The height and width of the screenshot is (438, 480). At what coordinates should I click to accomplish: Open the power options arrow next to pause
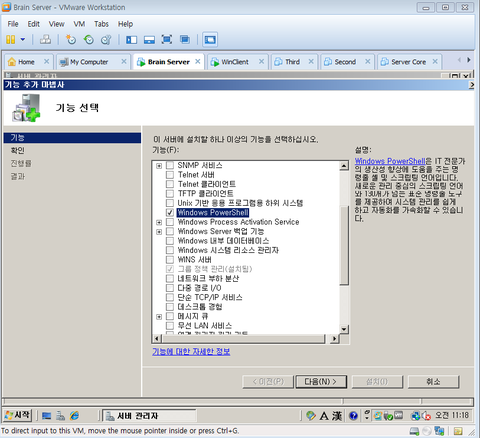point(23,39)
